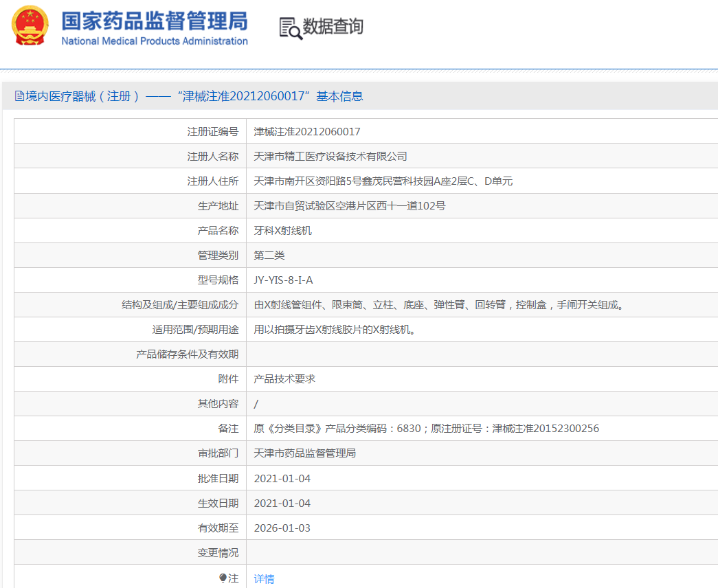Image resolution: width=718 pixels, height=588 pixels.
Task: Click the 适用范围/预期用途 label
Action: click(x=196, y=330)
